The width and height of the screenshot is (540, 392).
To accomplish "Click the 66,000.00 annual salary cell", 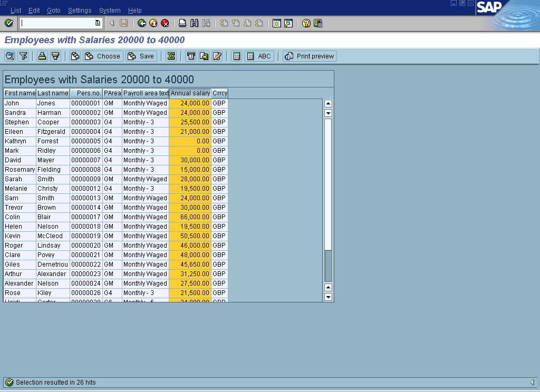I will pyautogui.click(x=190, y=217).
